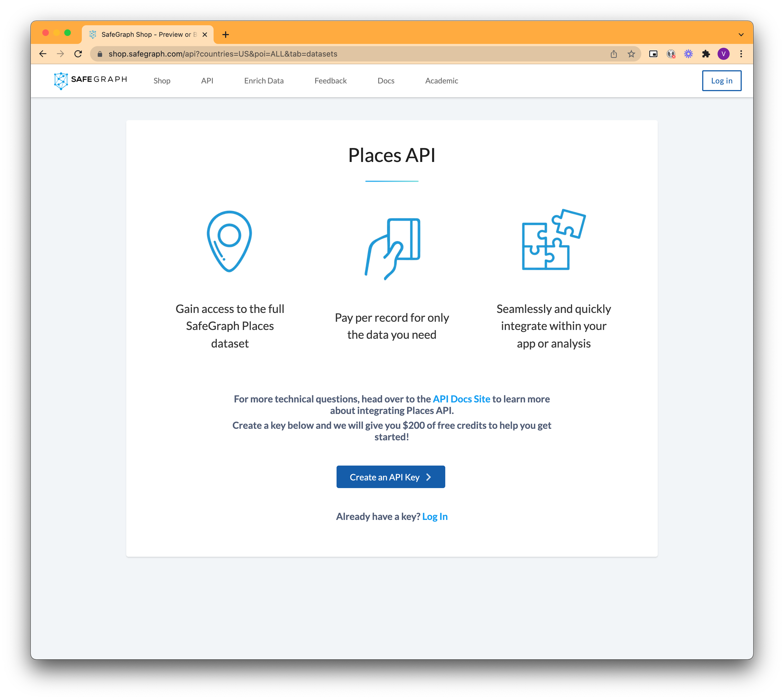Open the Academic nav item
Viewport: 784px width, 700px height.
coord(442,81)
